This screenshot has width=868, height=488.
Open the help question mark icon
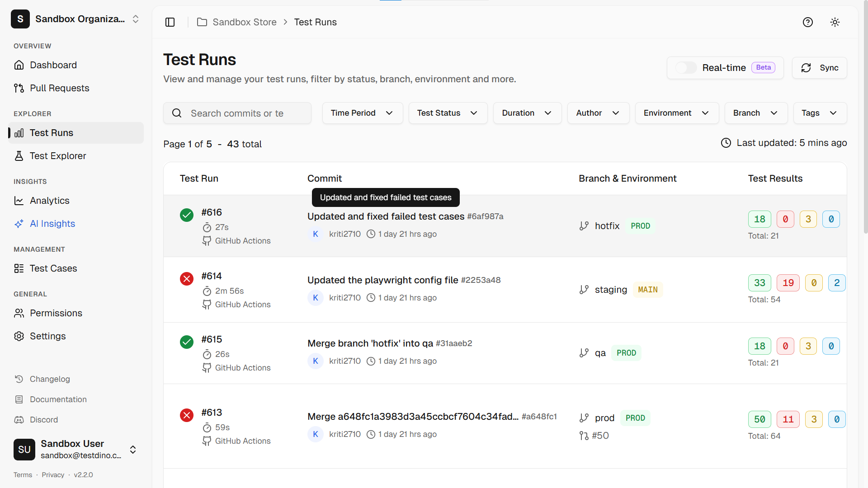click(807, 22)
